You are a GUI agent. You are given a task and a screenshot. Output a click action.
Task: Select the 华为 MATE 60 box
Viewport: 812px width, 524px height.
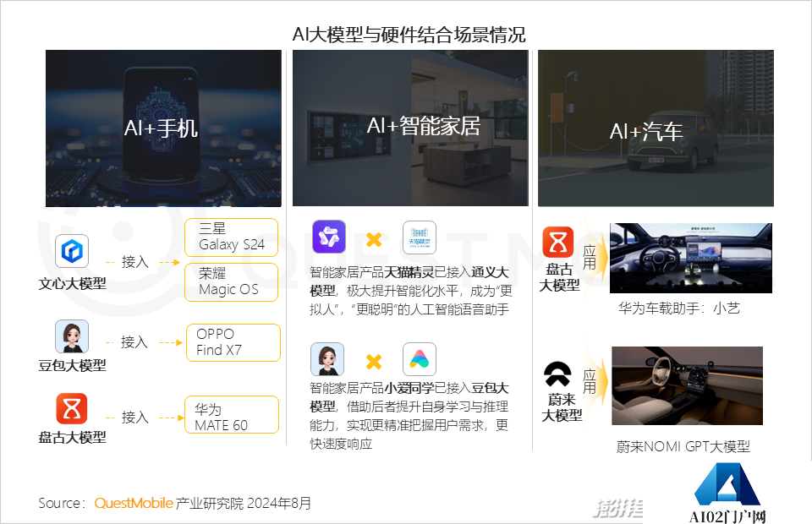pos(232,414)
